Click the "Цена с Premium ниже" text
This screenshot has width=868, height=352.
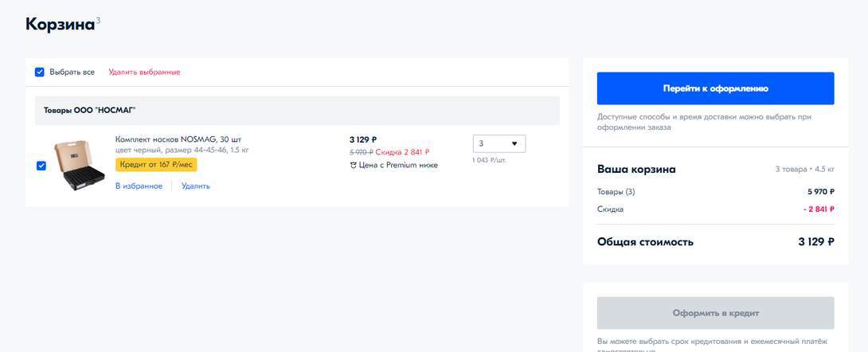click(398, 166)
